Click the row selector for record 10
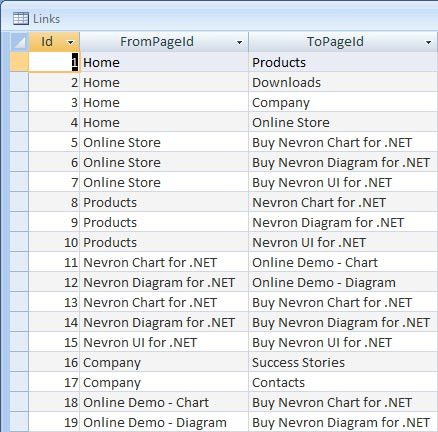This screenshot has height=432, width=438. click(x=19, y=242)
